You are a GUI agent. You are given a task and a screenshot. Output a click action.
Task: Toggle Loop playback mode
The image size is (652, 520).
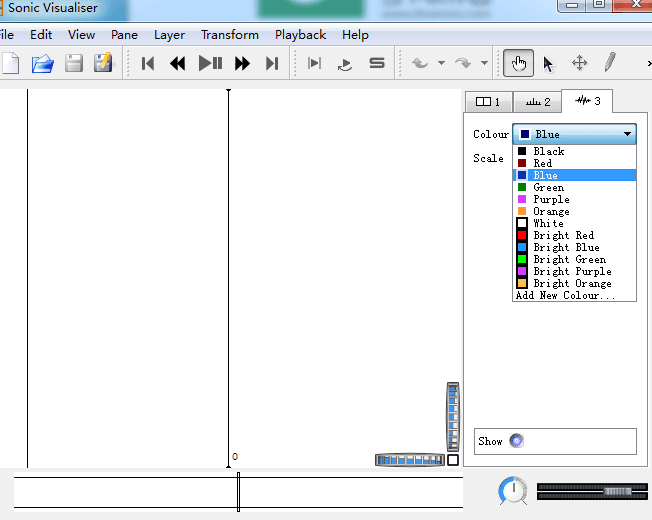pos(345,64)
